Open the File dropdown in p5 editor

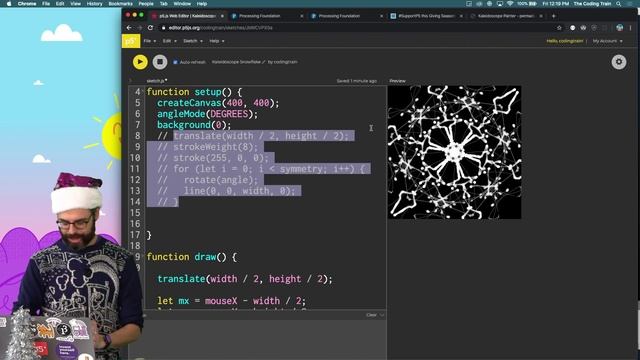[x=149, y=41]
